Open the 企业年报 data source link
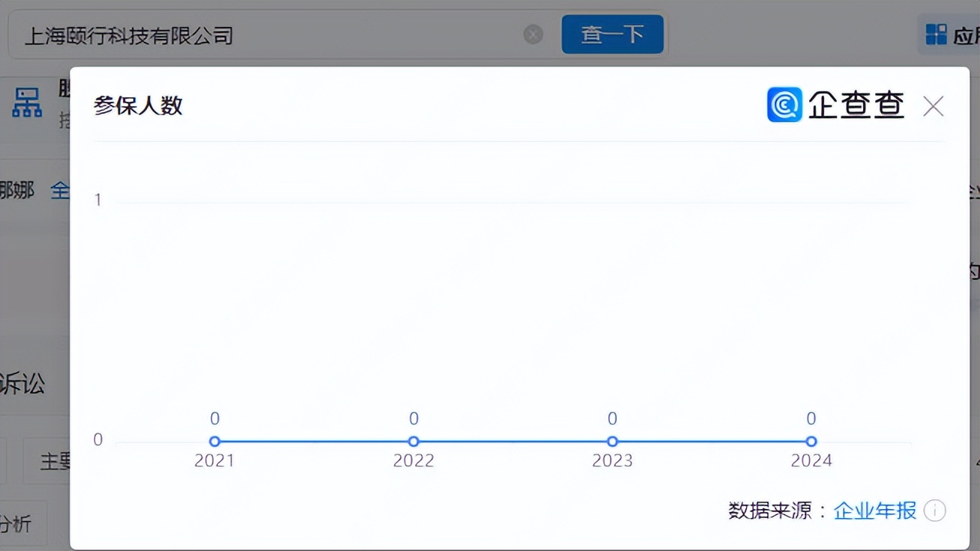This screenshot has width=980, height=551. [874, 511]
